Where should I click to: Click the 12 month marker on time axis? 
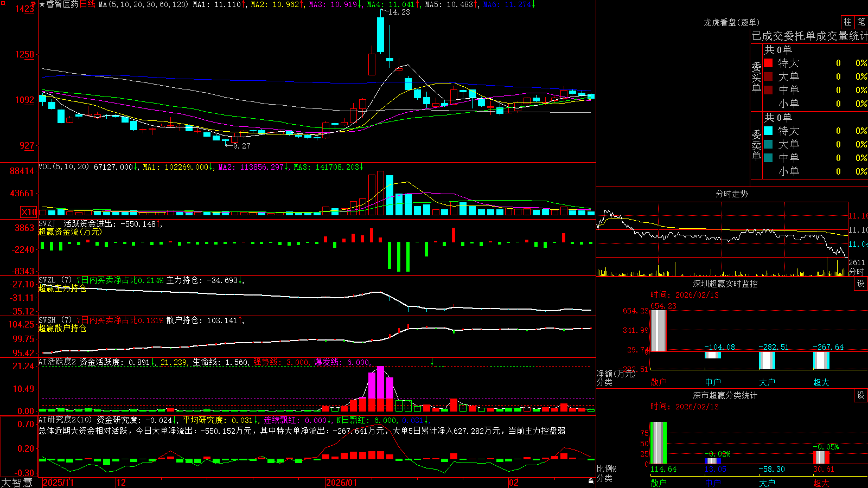pyautogui.click(x=121, y=482)
